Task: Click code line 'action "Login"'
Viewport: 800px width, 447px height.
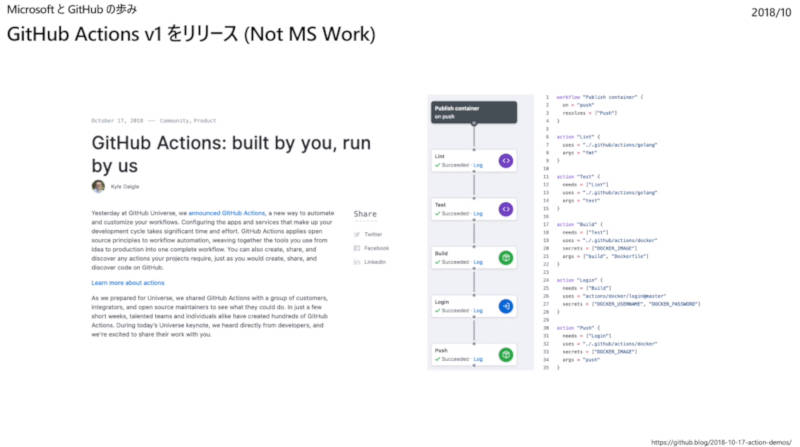Action: point(580,280)
